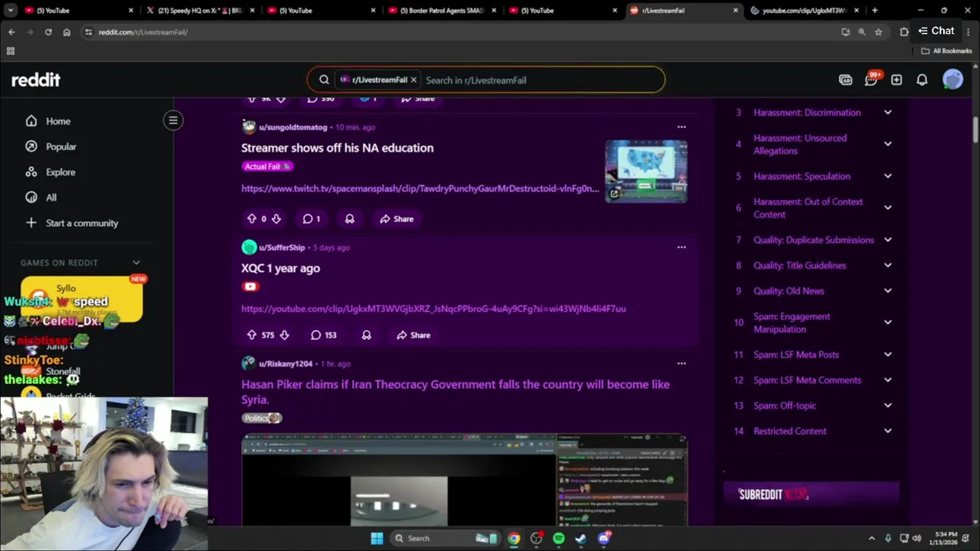Viewport: 980px width, 551px height.
Task: Expand rule 10 Spam: Engagement Manipulation
Action: pyautogui.click(x=887, y=323)
